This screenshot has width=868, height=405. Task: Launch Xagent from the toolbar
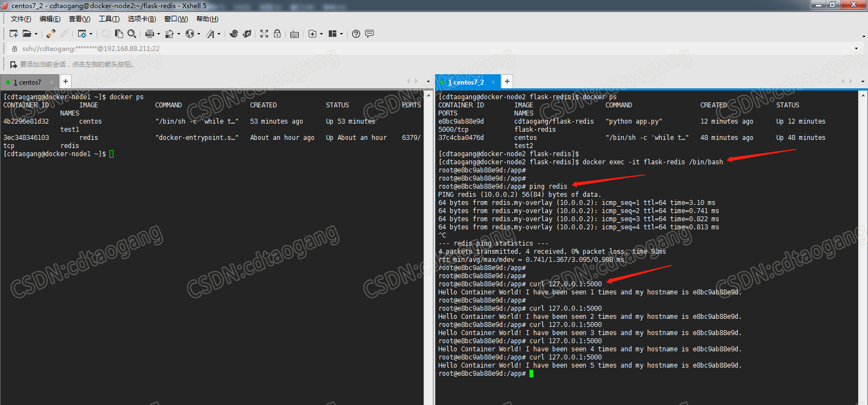coord(247,34)
